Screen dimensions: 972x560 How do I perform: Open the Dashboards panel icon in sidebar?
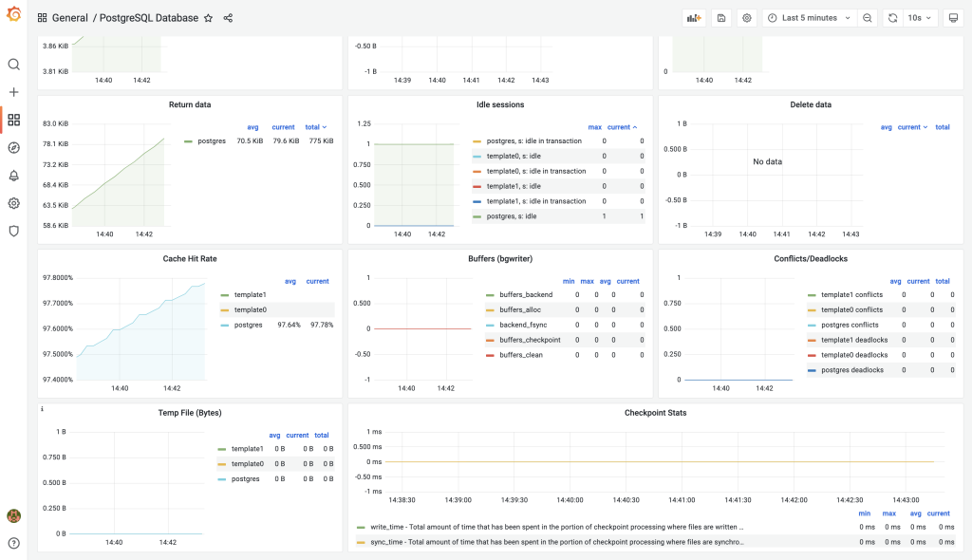point(13,120)
